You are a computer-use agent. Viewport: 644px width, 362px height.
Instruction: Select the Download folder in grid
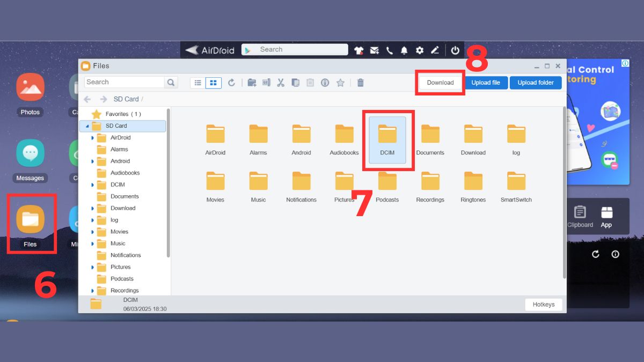tap(473, 139)
